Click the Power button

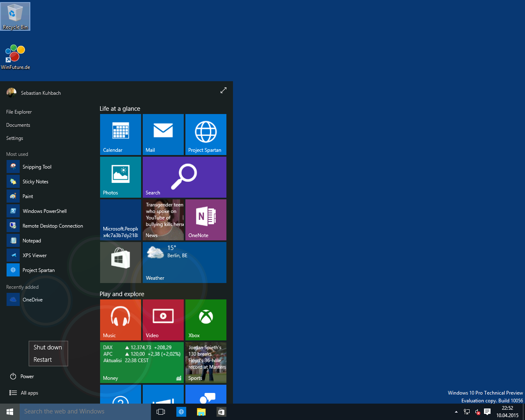pos(22,376)
